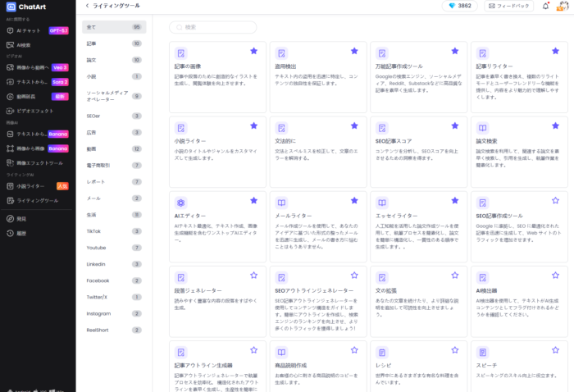
Task: Click the AIエディター card icon
Action: (181, 203)
